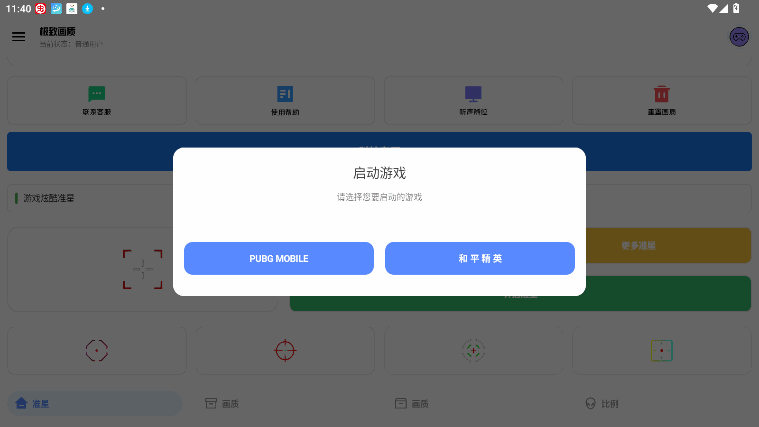Tap the 游戏炫酷准星 section header
The image size is (759, 427).
coord(48,198)
